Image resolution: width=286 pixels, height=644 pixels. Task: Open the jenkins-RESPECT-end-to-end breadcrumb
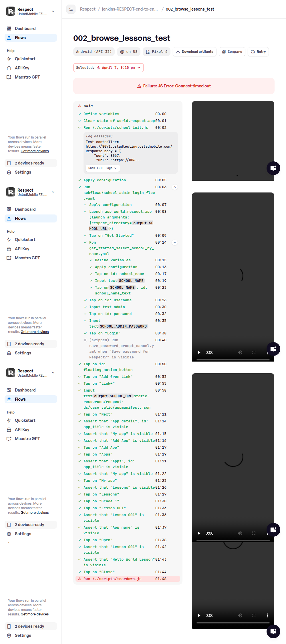130,9
